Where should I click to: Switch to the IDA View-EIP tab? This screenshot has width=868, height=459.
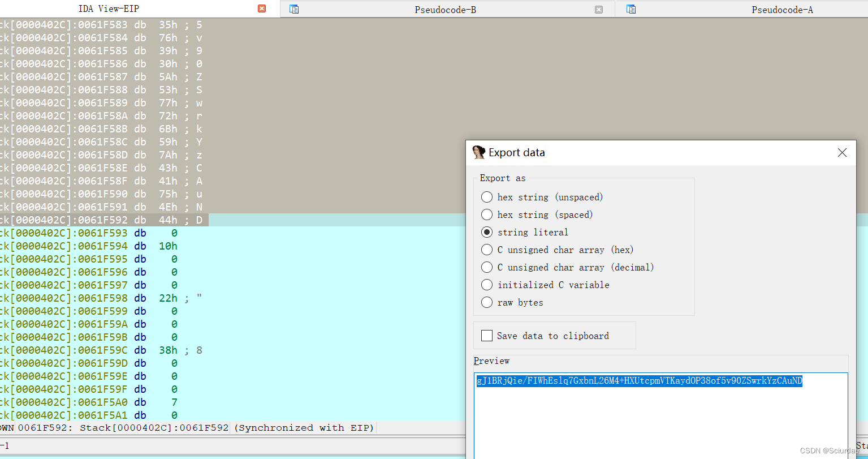(108, 9)
